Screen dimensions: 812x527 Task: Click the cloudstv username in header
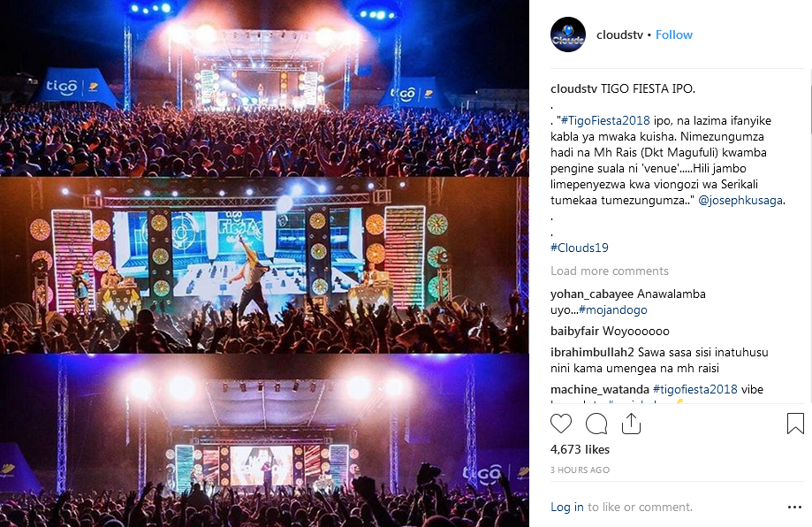[x=619, y=34]
